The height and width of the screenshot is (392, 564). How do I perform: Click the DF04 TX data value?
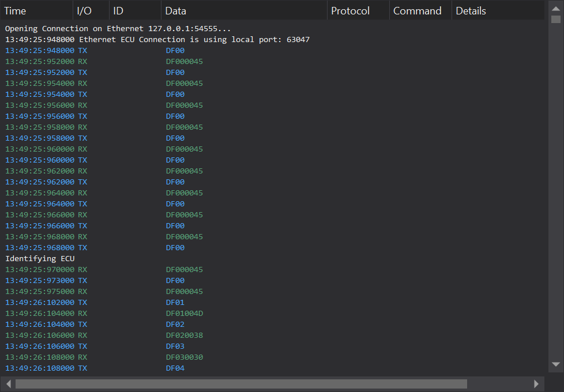coord(175,368)
